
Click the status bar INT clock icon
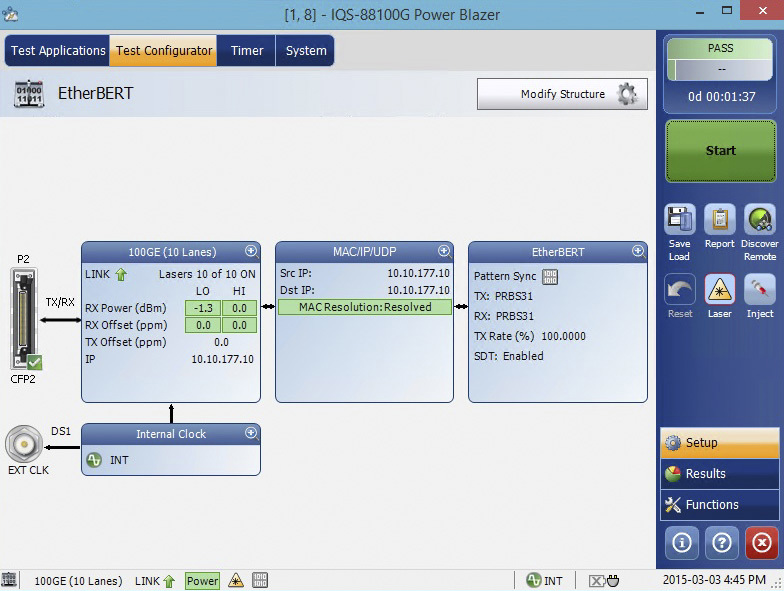534,580
